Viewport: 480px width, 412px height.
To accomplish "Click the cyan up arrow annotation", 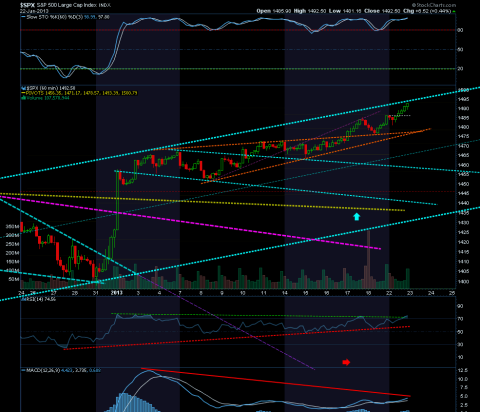I will click(x=357, y=217).
